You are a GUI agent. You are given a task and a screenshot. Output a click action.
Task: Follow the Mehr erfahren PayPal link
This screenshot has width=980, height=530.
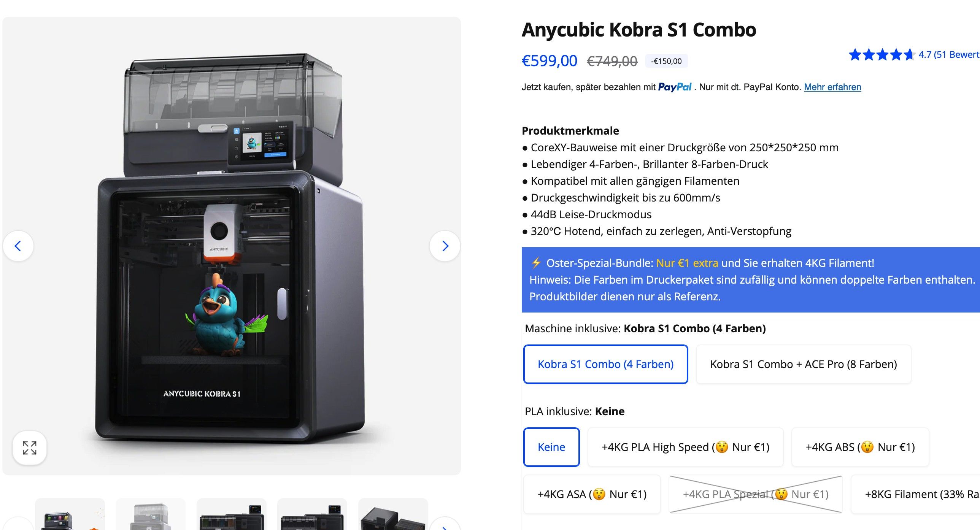tap(832, 87)
